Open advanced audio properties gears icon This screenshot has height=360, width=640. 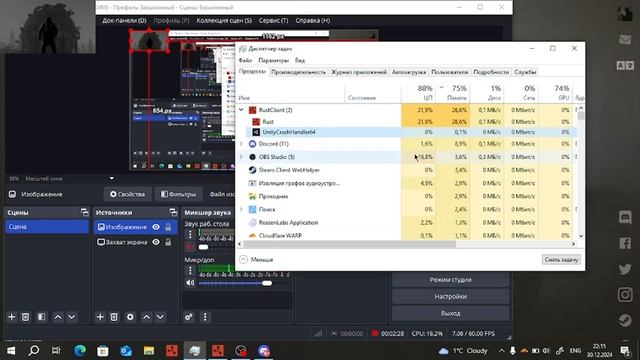pyautogui.click(x=189, y=317)
